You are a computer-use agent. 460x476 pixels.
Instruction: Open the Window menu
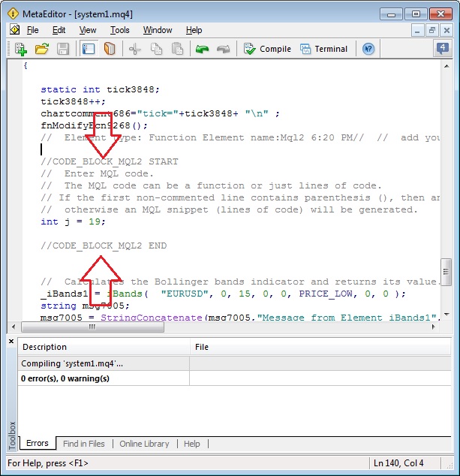pos(158,30)
